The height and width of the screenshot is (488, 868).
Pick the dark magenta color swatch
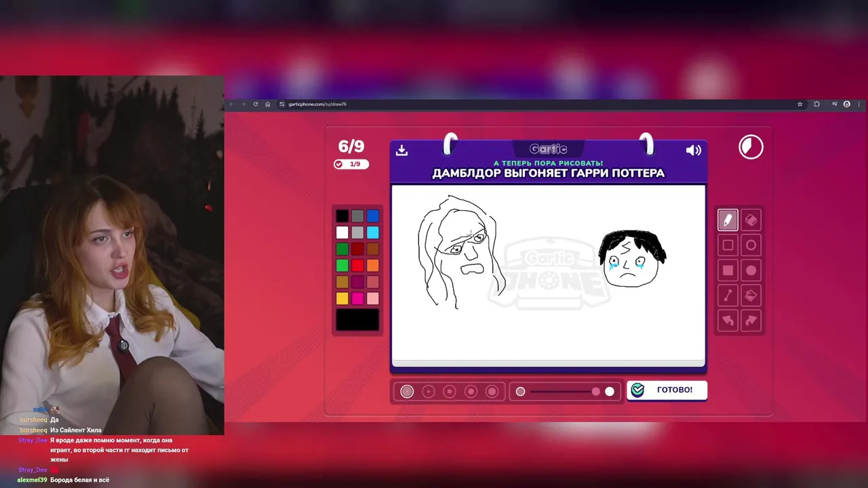(357, 282)
